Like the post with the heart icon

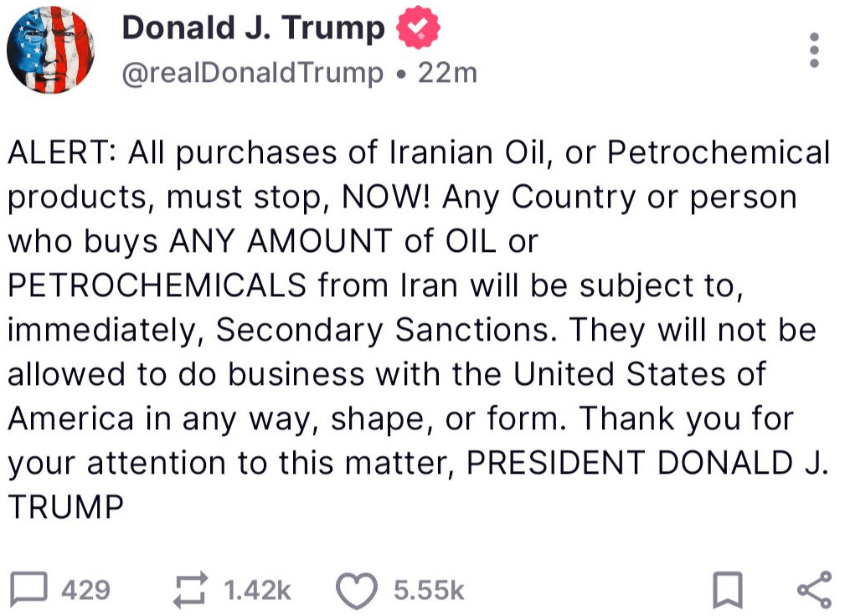tap(357, 591)
